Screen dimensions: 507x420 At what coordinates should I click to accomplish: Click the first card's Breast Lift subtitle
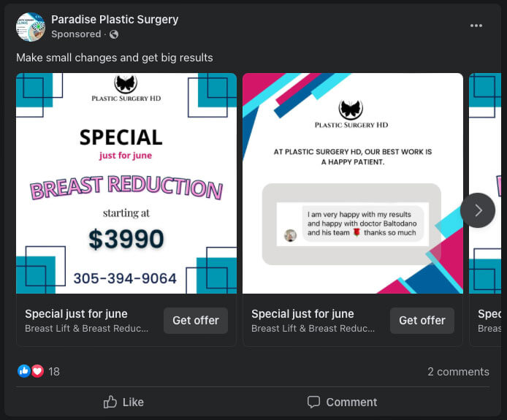click(x=86, y=329)
